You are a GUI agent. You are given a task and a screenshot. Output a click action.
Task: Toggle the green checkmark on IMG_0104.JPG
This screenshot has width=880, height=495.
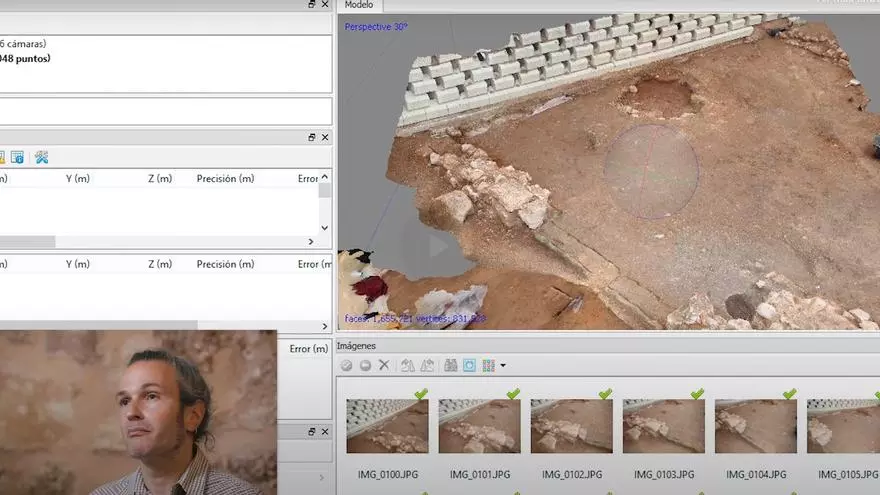click(x=789, y=394)
